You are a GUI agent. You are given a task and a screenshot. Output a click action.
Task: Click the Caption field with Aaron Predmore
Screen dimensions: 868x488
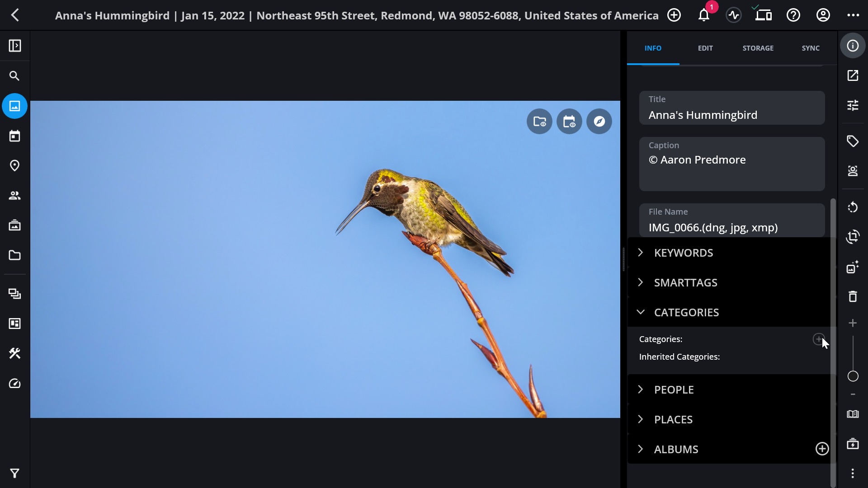pyautogui.click(x=732, y=164)
